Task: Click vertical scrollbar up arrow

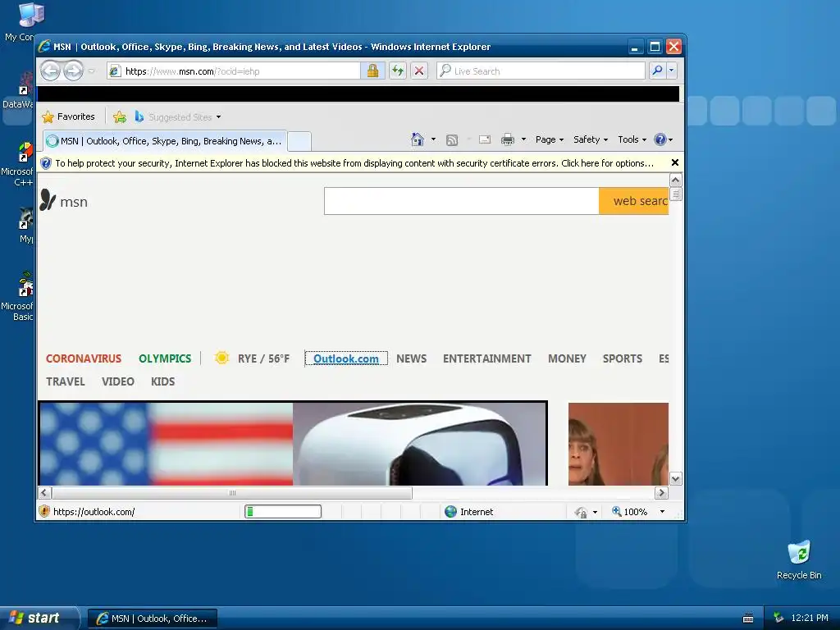Action: click(676, 180)
